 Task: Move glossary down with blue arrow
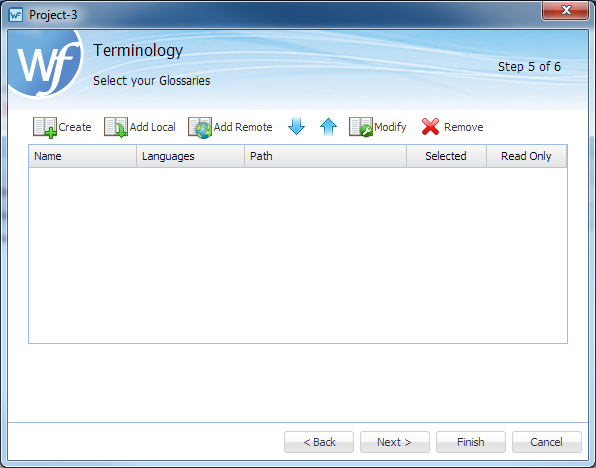click(x=296, y=127)
